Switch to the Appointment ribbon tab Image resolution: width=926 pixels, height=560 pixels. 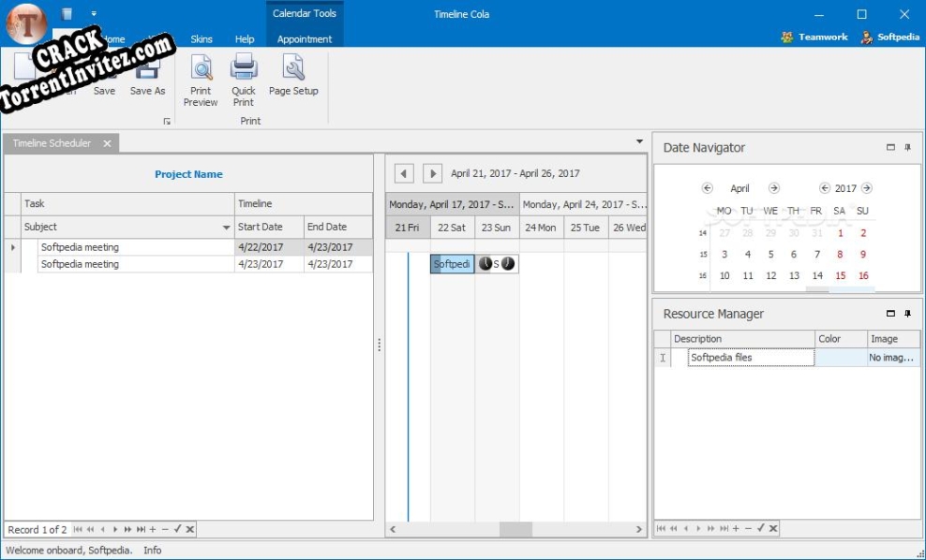coord(303,39)
